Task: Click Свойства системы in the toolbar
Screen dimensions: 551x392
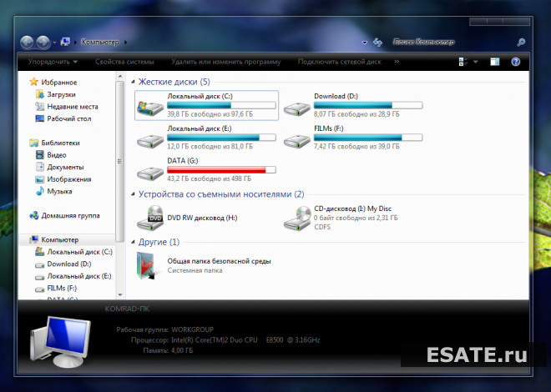Action: 124,62
